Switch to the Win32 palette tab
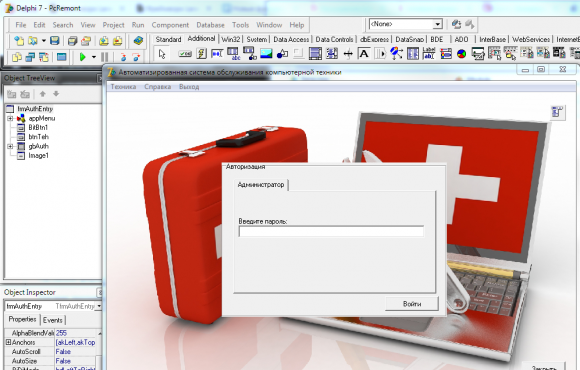The width and height of the screenshot is (580, 370). click(231, 39)
